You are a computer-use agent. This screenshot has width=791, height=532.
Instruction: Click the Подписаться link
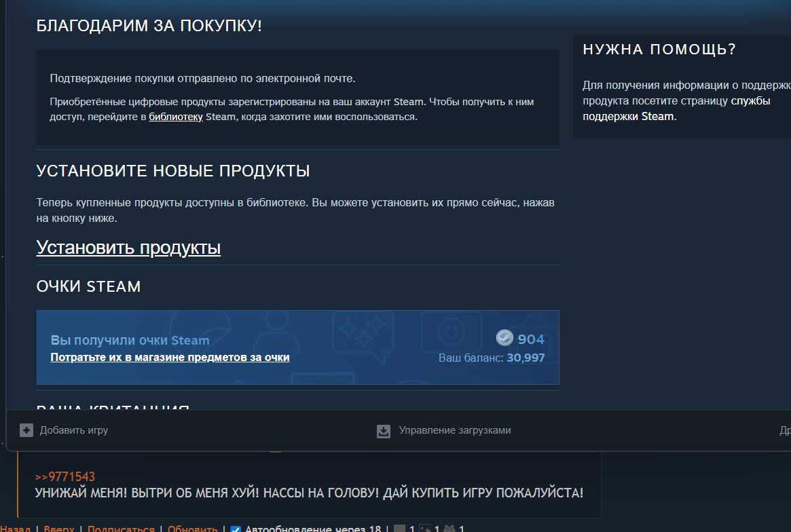click(121, 529)
